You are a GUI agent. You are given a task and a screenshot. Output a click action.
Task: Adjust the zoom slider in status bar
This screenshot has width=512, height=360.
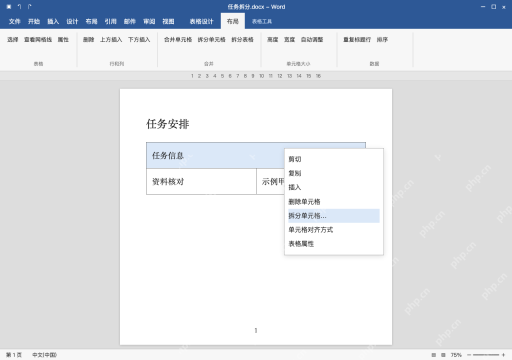pyautogui.click(x=486, y=355)
